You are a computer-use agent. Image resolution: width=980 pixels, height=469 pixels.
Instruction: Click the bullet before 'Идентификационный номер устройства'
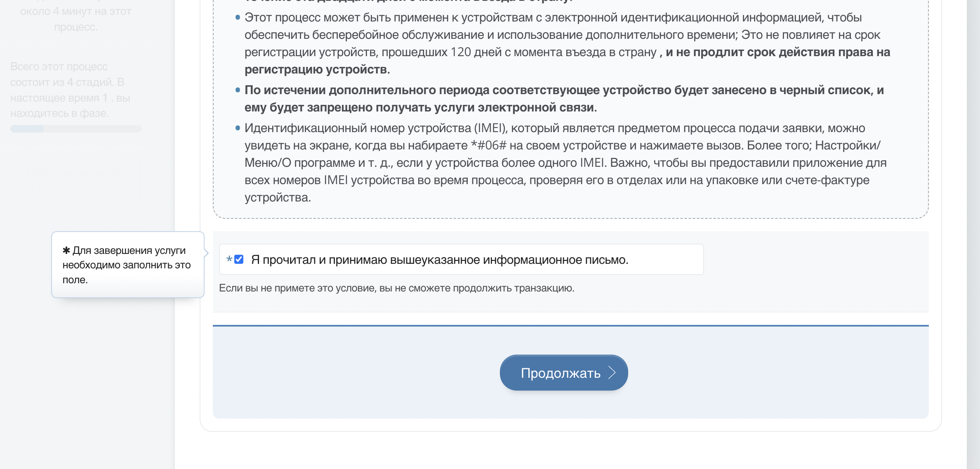click(238, 128)
